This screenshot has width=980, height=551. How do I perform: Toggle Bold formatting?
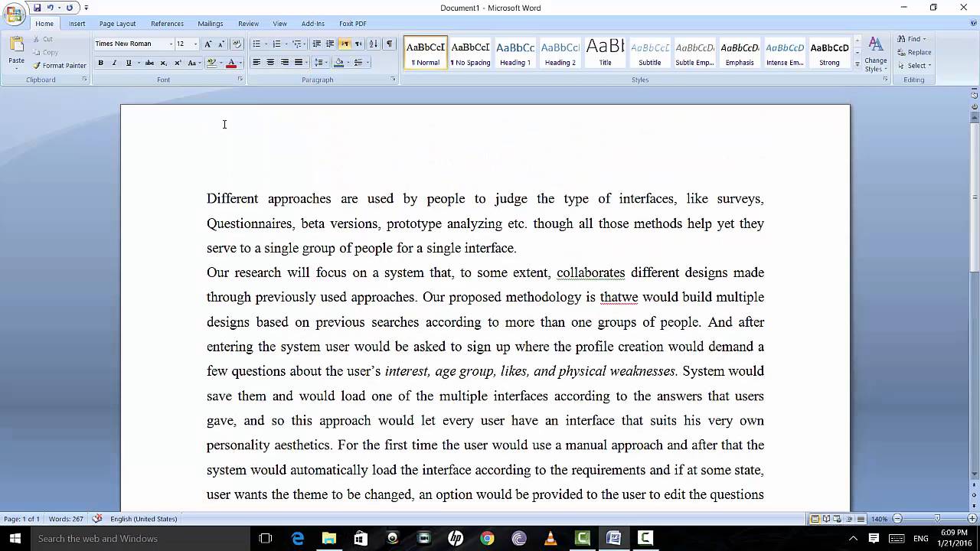[100, 63]
